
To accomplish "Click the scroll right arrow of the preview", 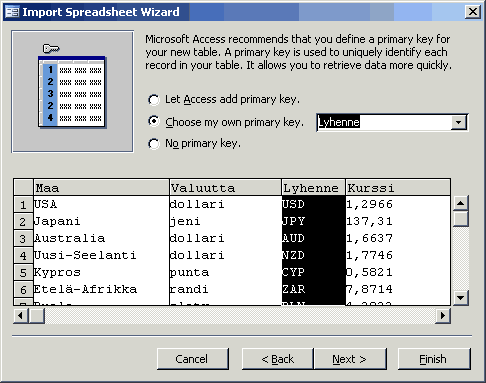I will click(443, 315).
